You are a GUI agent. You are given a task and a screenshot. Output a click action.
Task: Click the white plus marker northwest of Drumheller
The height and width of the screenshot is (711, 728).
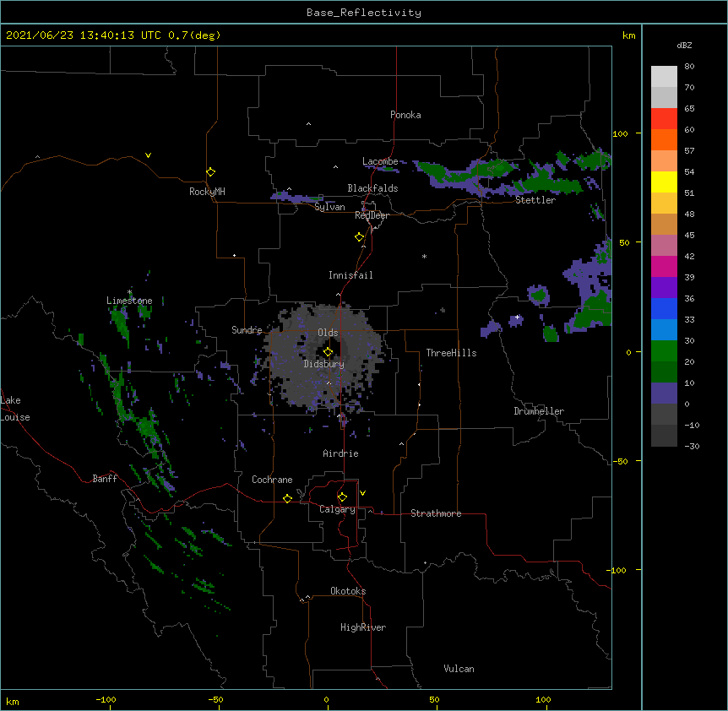[x=517, y=317]
